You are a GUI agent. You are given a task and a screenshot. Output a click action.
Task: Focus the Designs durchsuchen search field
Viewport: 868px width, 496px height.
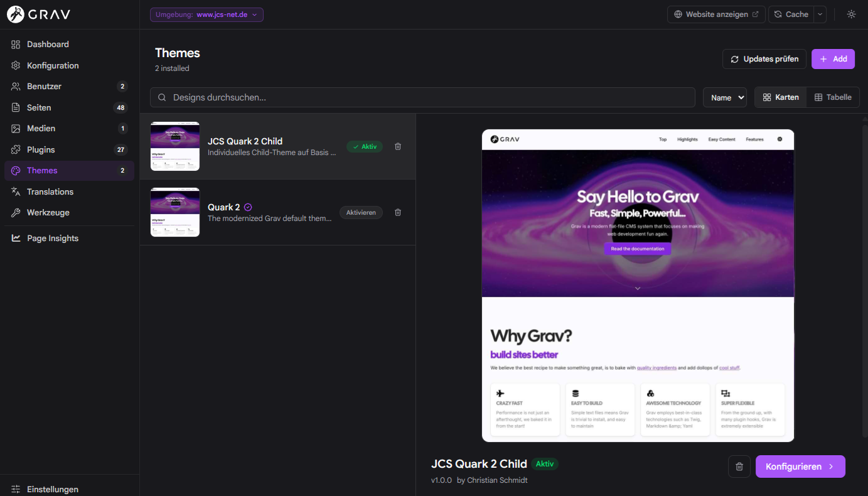(x=422, y=97)
